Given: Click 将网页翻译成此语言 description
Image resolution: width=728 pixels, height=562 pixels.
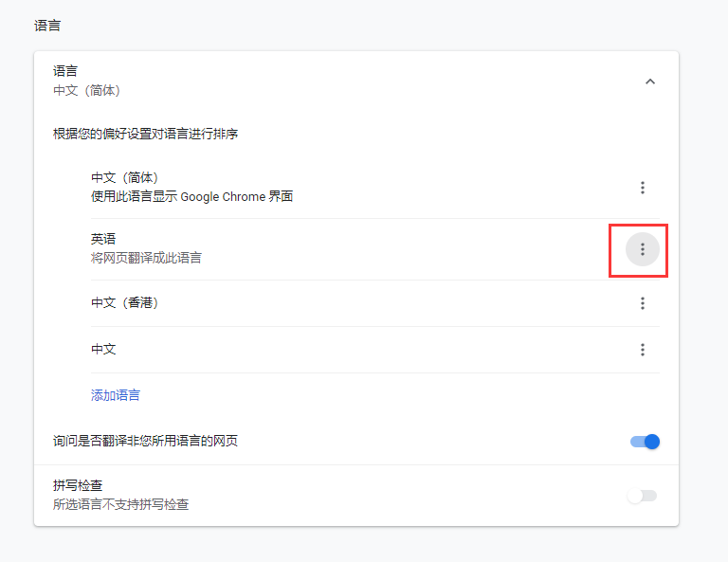Looking at the screenshot, I should [146, 258].
